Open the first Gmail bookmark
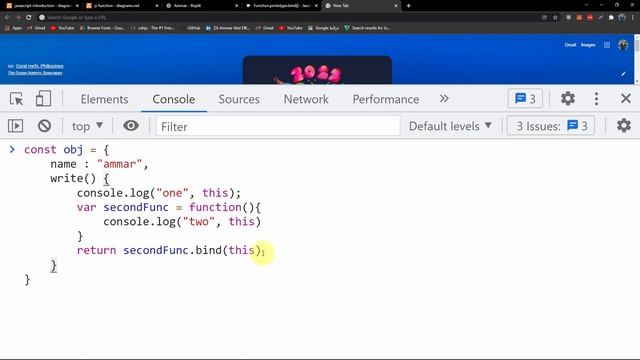This screenshot has height=360, width=640. coord(36,28)
